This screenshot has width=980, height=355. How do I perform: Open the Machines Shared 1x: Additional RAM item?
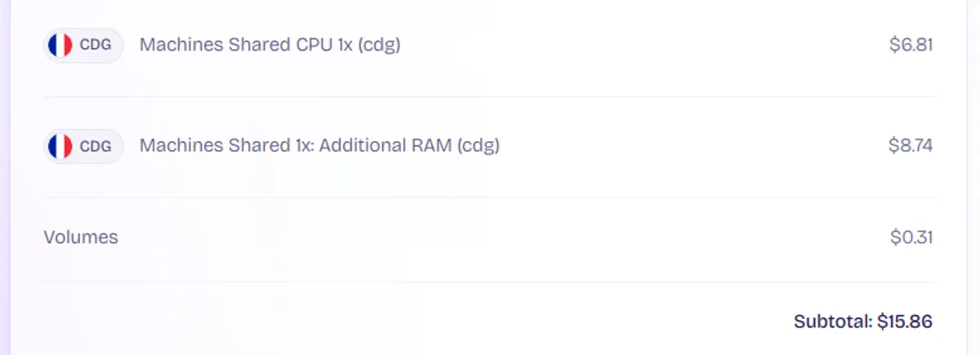[319, 146]
